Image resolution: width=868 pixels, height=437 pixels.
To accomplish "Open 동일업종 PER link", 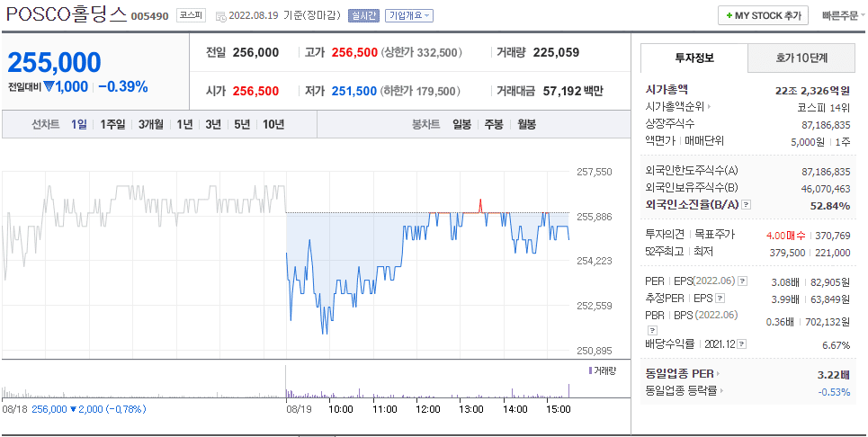I will tap(680, 374).
